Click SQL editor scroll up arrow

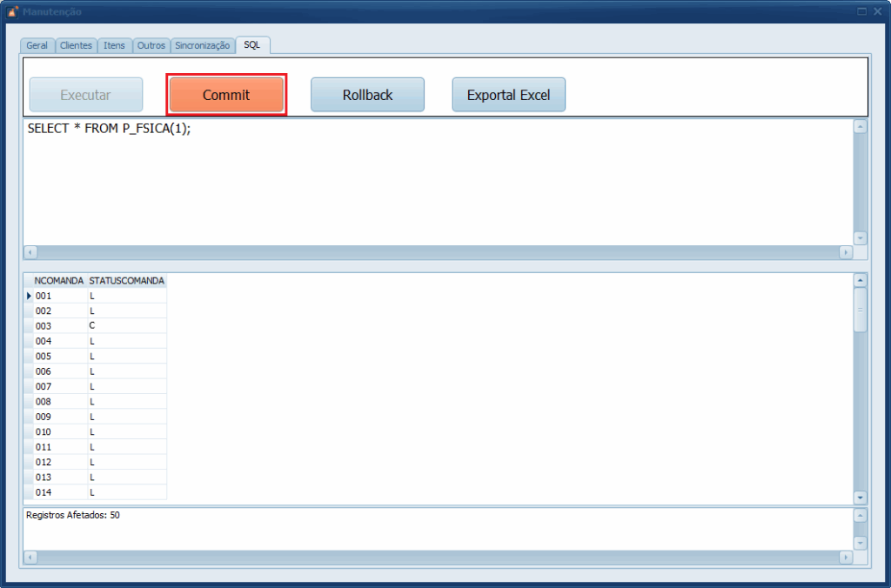pos(861,126)
